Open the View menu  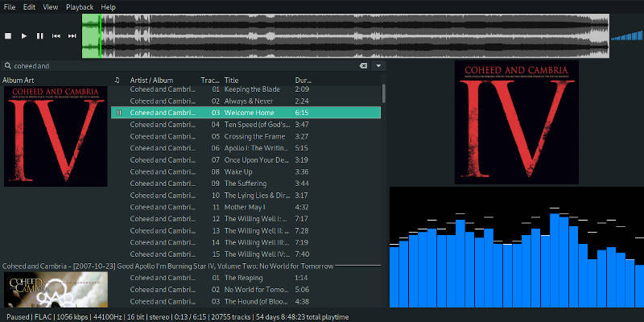(51, 7)
